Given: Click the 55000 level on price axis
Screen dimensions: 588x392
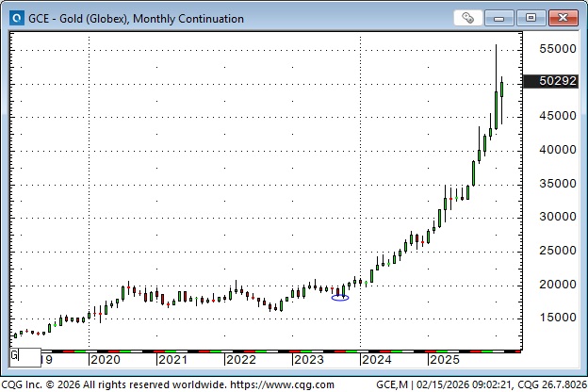Looking at the screenshot, I should (551, 48).
